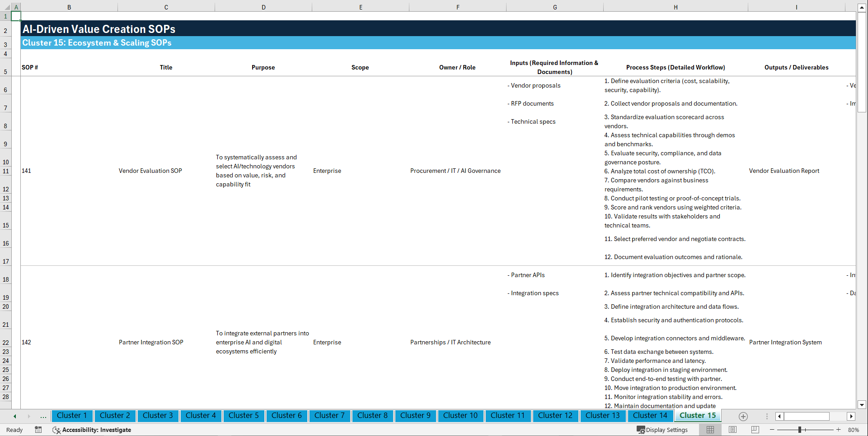The height and width of the screenshot is (436, 868).
Task: Click the vertical scrollbar down arrow
Action: pos(863,405)
